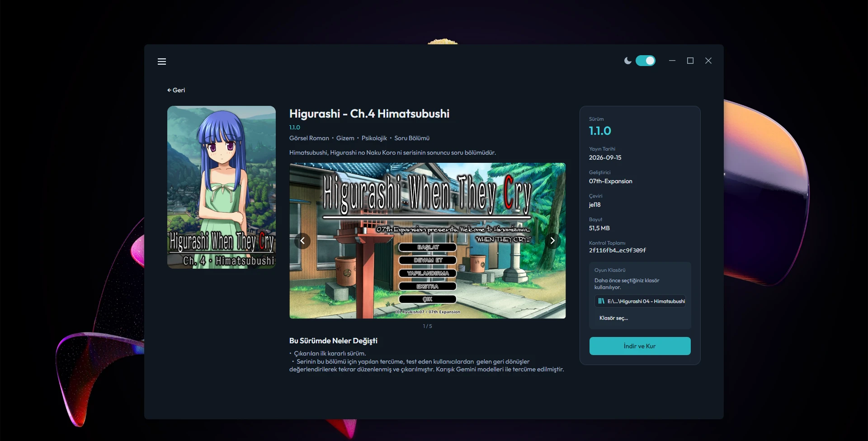Select the saved Higurashi 04 folder path
Screen dimensions: 868x441
(640, 301)
